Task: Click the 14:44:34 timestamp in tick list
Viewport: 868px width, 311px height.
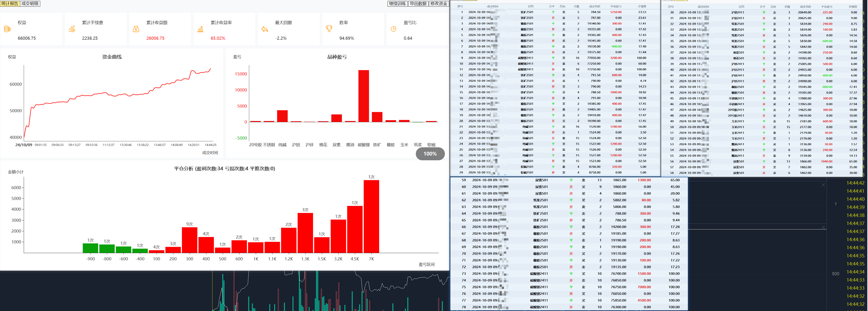Action: (x=856, y=272)
